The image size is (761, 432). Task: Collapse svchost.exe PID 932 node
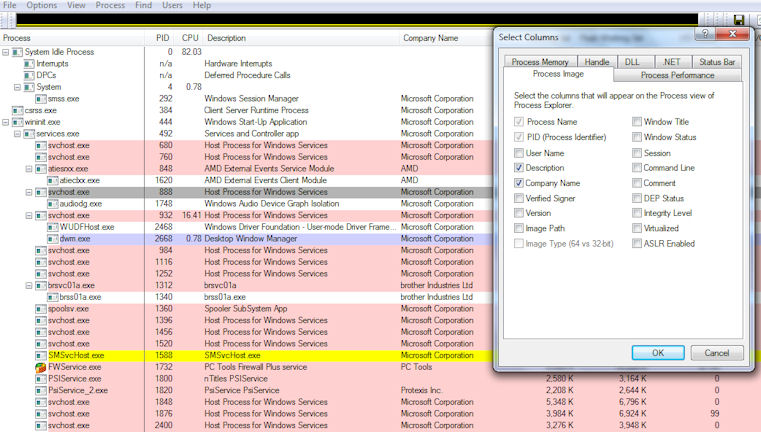[x=29, y=215]
